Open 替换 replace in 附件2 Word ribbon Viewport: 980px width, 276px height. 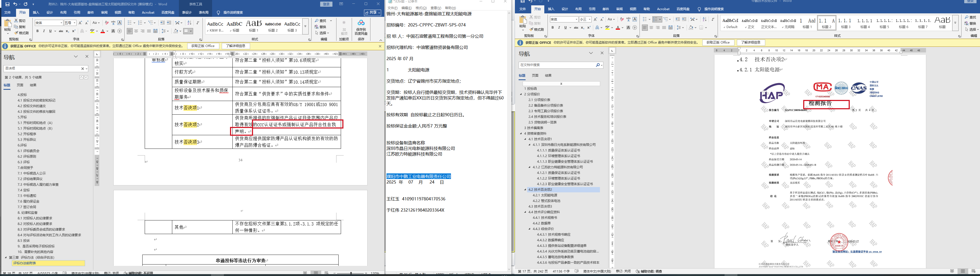click(x=321, y=27)
